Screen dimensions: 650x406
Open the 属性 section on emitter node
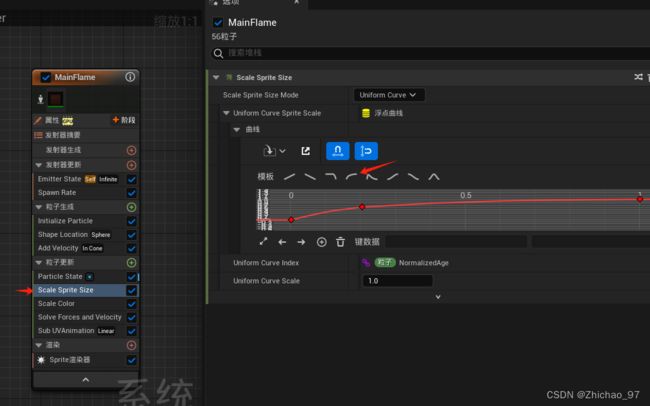pos(53,120)
